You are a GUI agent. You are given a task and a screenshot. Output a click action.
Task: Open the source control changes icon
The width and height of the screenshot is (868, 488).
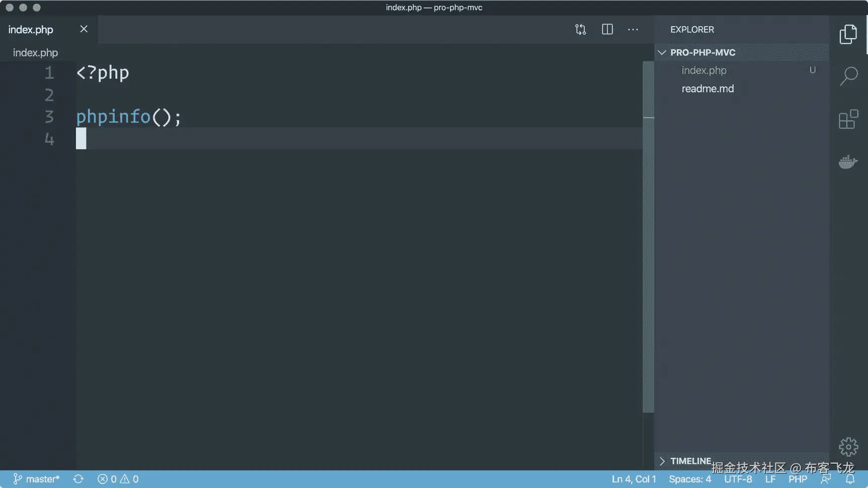click(580, 30)
